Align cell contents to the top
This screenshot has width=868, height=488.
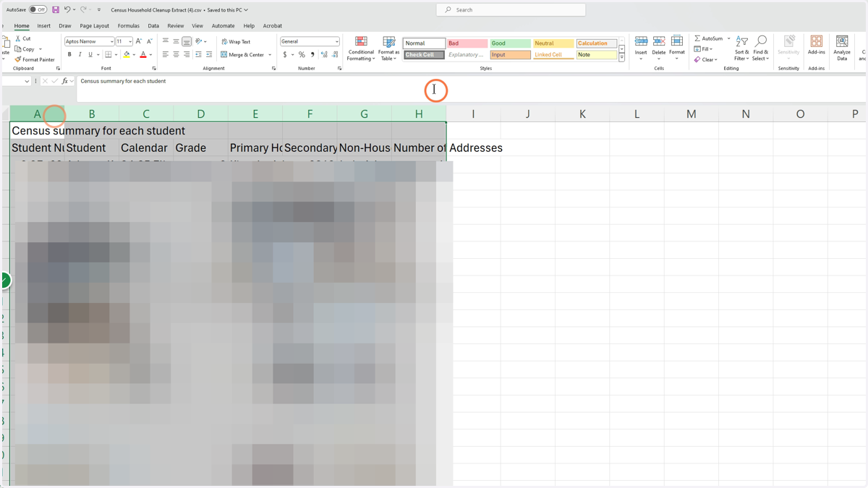[166, 41]
